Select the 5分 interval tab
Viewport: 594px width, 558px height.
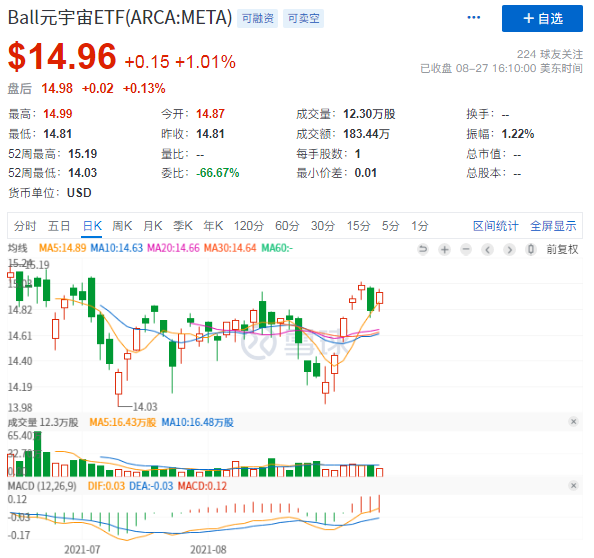click(390, 226)
